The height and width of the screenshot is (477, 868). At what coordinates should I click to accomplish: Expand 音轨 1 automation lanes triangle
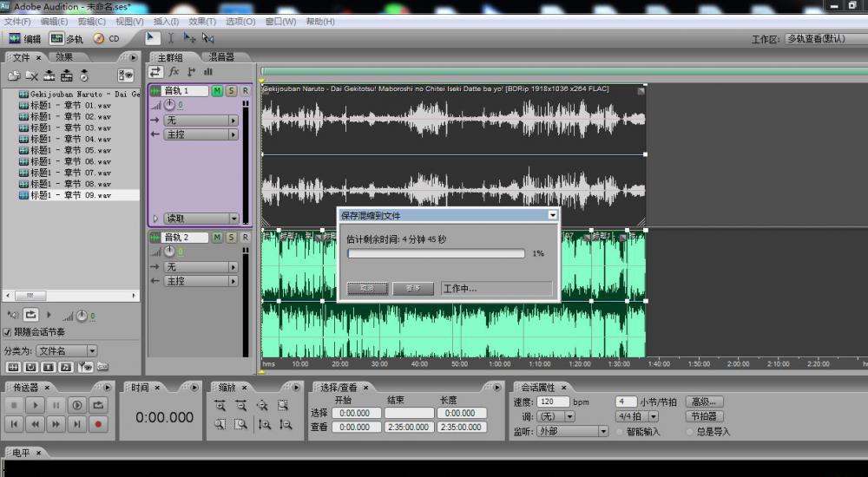(155, 219)
